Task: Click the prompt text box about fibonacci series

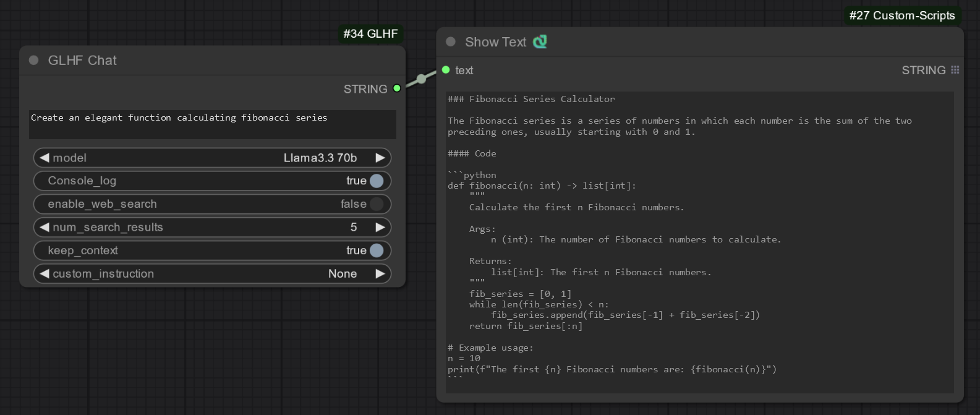Action: click(212, 124)
